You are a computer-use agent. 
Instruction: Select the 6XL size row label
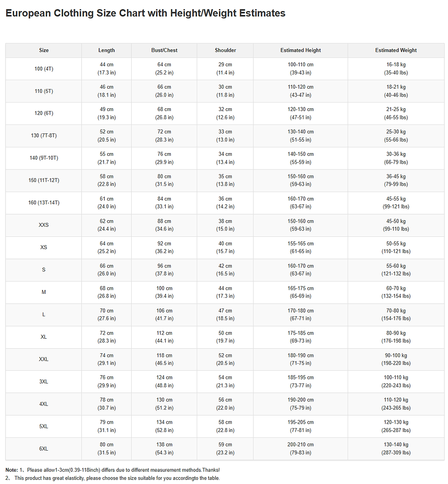click(43, 449)
